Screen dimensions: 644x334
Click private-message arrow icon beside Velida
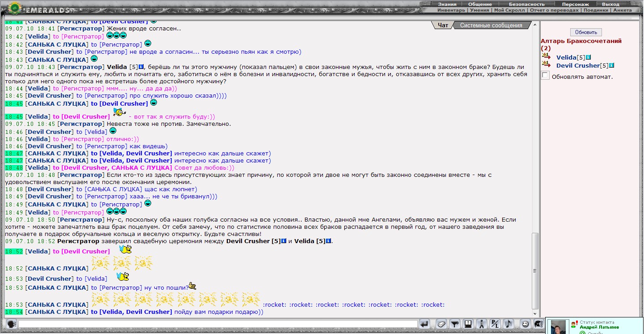pos(546,56)
